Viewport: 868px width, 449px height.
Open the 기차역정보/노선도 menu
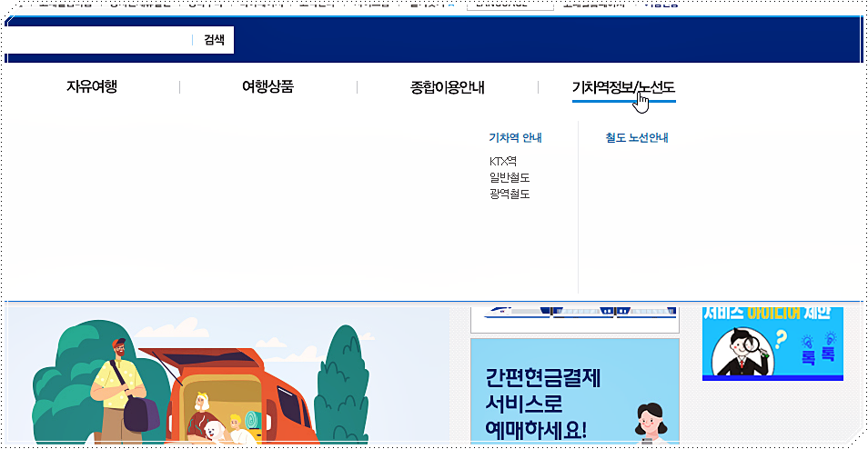(624, 87)
